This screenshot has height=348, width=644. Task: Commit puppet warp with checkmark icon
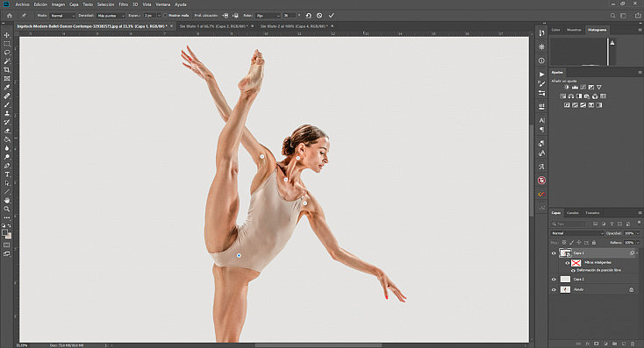tap(332, 16)
